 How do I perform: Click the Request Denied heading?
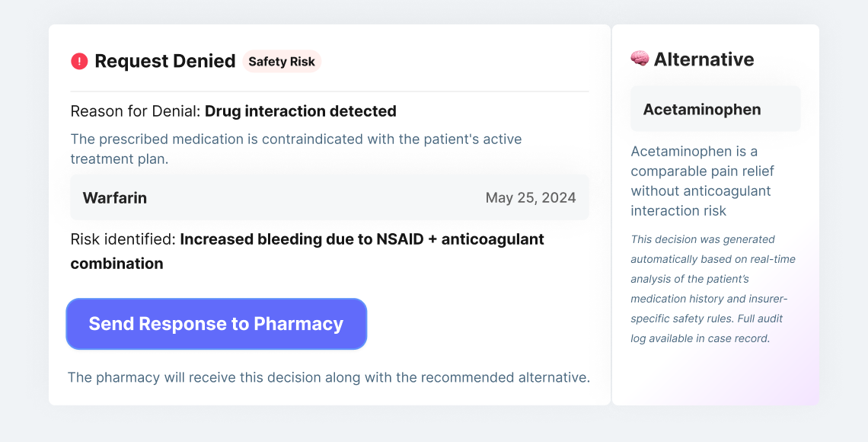click(164, 61)
